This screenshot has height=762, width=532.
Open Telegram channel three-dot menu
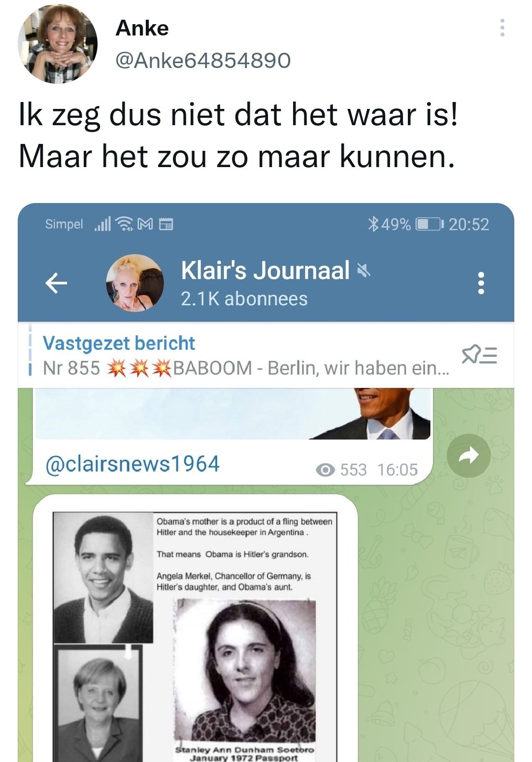(481, 283)
